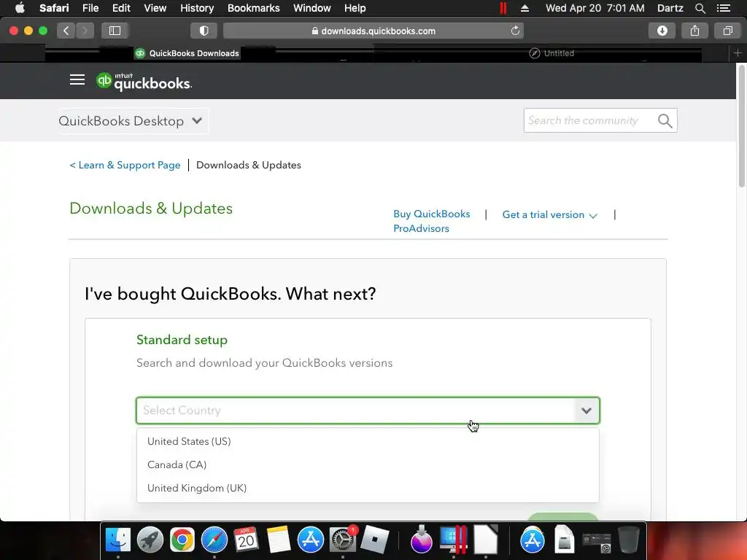Open the Safari share button

pyautogui.click(x=695, y=31)
